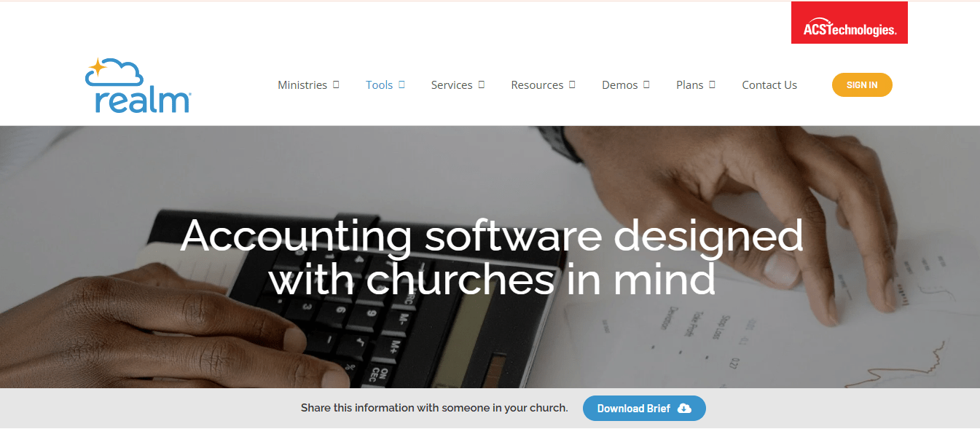Viewport: 980px width, 429px height.
Task: Open the Tools menu item
Action: [x=379, y=85]
